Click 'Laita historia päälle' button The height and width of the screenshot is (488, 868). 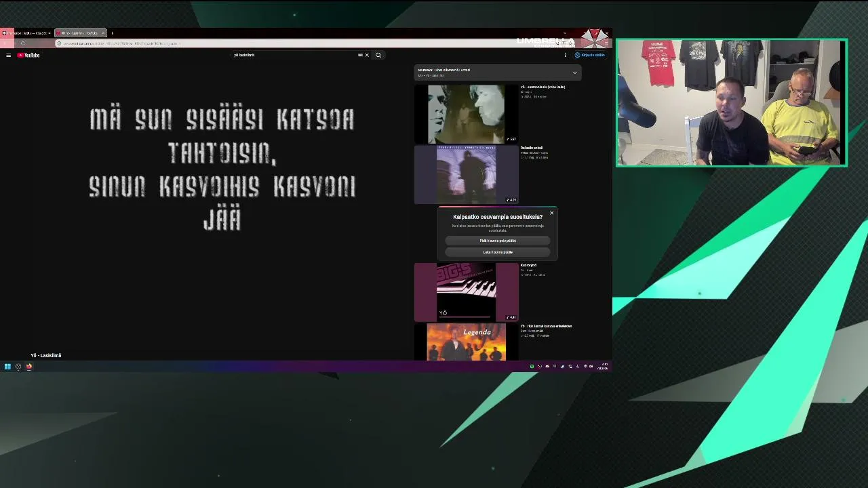pos(498,252)
